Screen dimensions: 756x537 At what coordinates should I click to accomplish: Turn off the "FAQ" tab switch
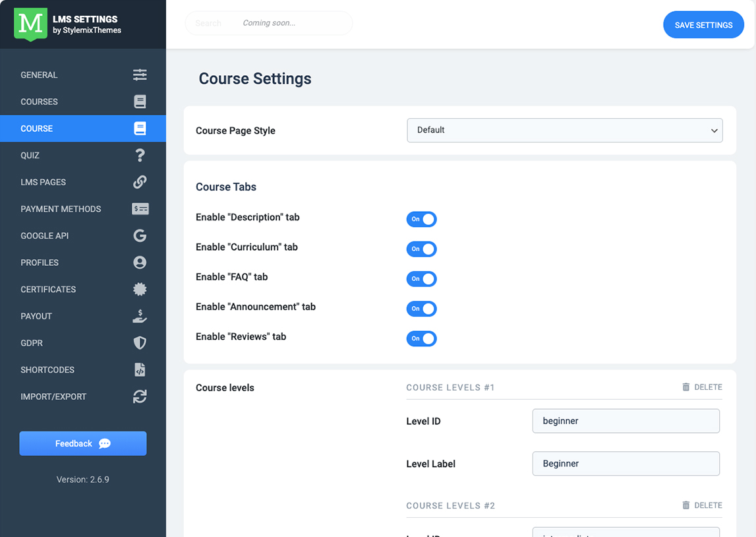click(421, 279)
